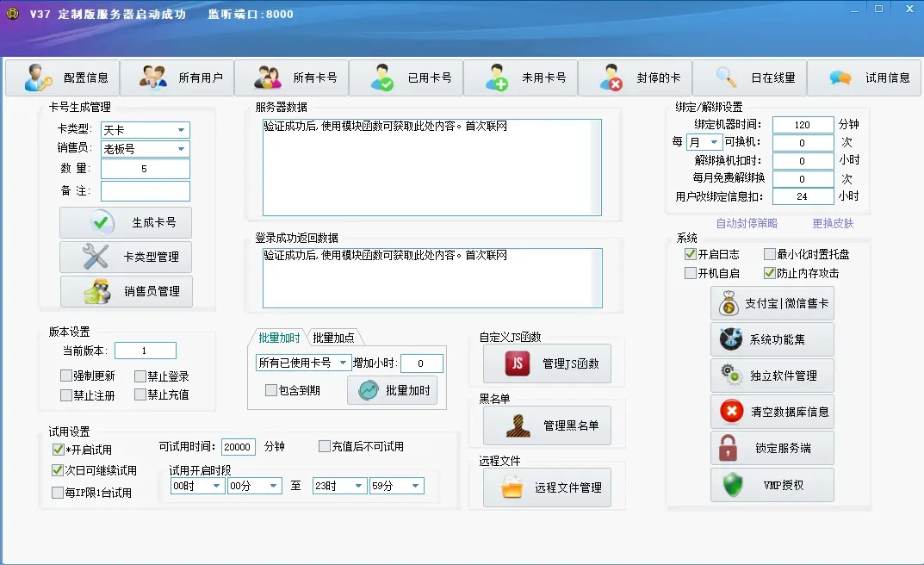Enable the 禁止登录 checkbox
The width and height of the screenshot is (924, 565).
tap(140, 376)
